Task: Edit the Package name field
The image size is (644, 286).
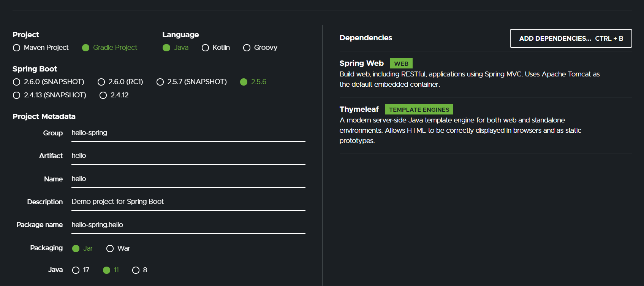Action: tap(188, 225)
